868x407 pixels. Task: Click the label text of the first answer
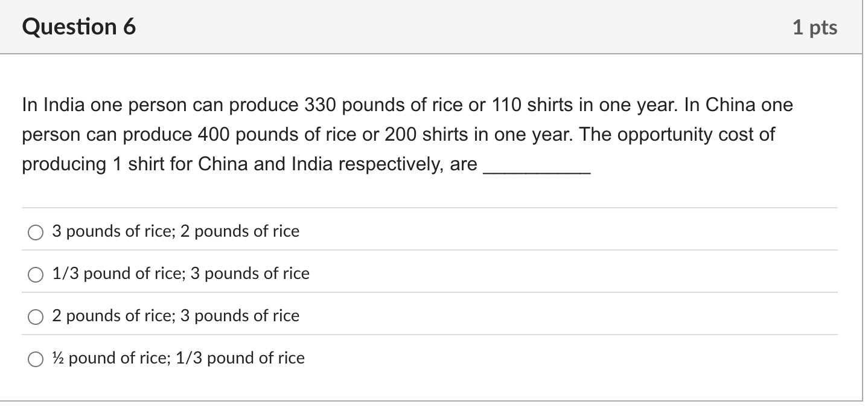click(x=175, y=231)
